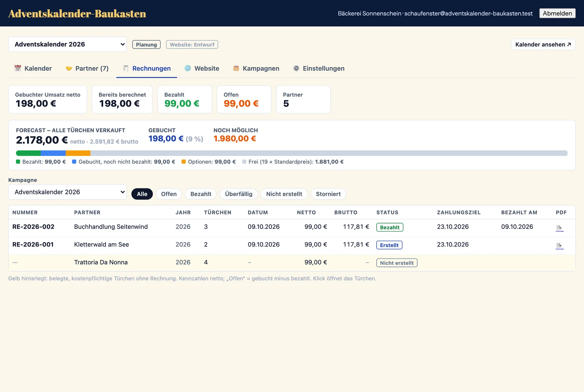
Task: Click the Website: Entwurf badge
Action: click(192, 44)
